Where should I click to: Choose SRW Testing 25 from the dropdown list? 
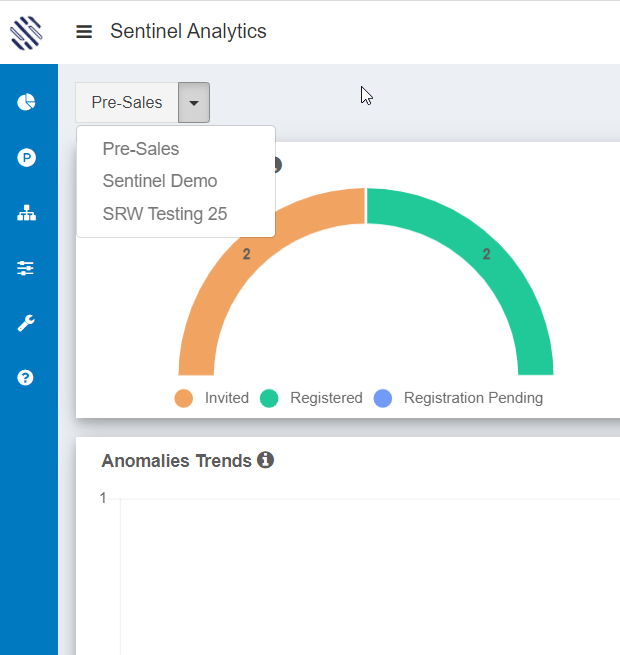pyautogui.click(x=165, y=214)
